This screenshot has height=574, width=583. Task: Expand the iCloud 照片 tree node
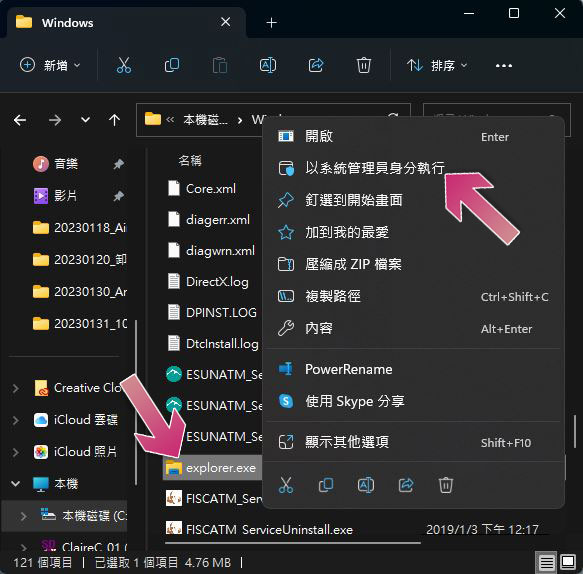tap(16, 452)
